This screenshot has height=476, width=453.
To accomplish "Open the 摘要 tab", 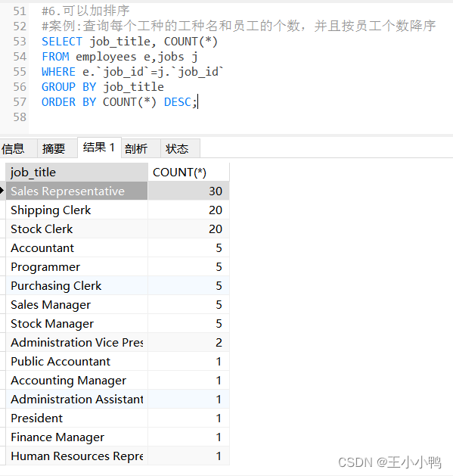I will pos(57,148).
